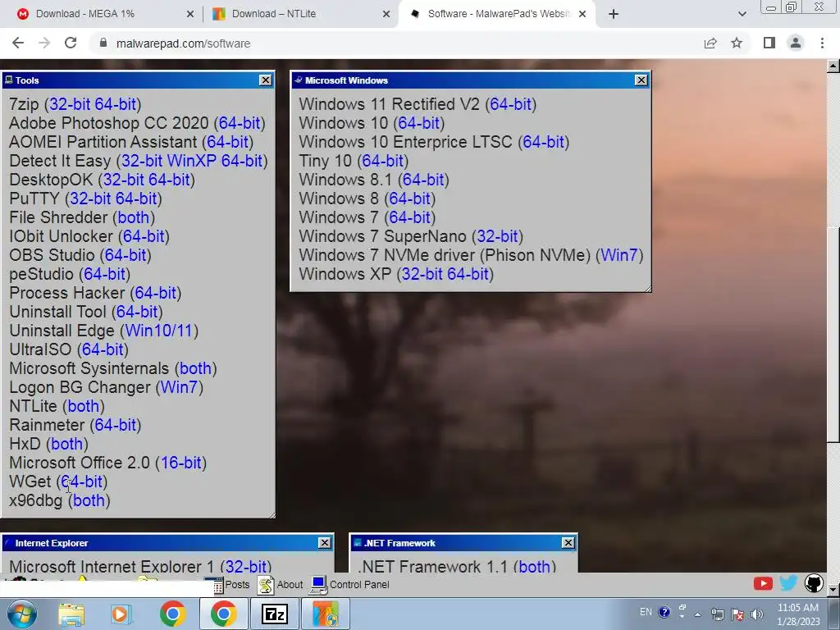
Task: Click the page vertical scrollbar thumb
Action: tap(833, 335)
